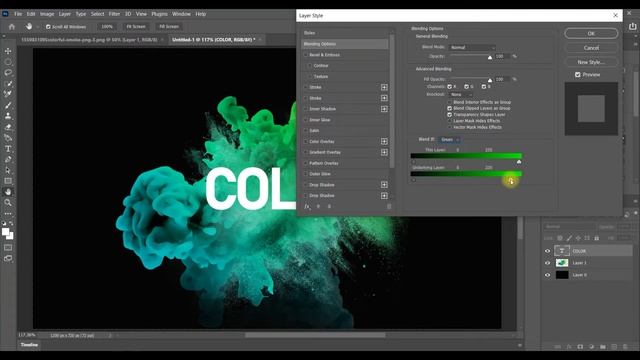Select the Zoom magnifier tool
This screenshot has height=360, width=640.
pos(8,202)
